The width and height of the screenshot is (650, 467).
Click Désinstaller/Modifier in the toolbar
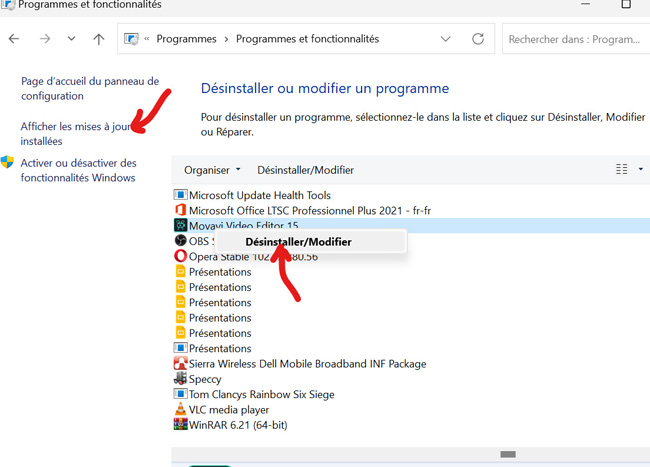click(306, 170)
